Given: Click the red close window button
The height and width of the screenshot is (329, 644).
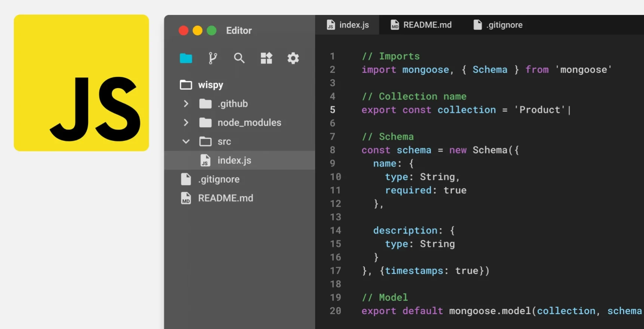Looking at the screenshot, I should [x=184, y=31].
